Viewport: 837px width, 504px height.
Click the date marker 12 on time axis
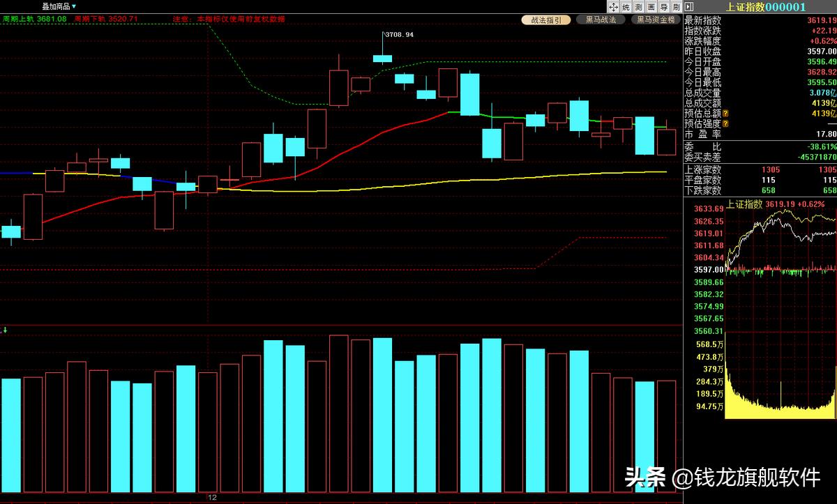tap(213, 498)
